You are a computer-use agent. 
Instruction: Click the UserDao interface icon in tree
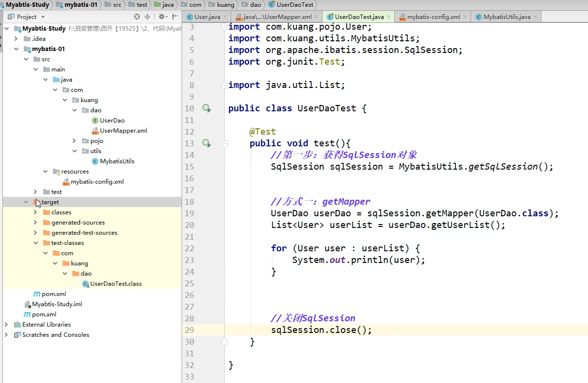[x=95, y=121]
